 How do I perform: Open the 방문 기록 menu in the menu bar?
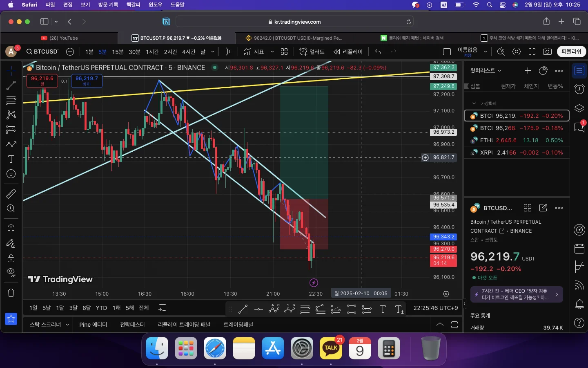(x=108, y=4)
